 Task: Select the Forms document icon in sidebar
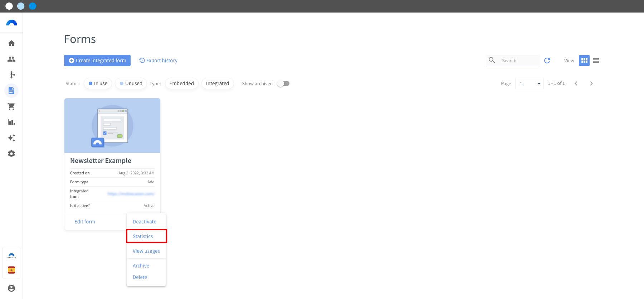[11, 91]
